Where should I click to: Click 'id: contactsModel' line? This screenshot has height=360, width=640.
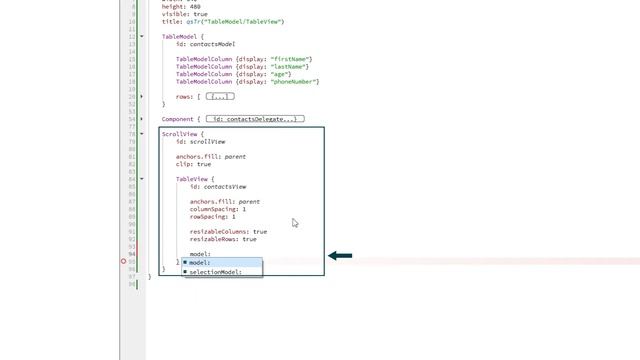click(x=205, y=44)
